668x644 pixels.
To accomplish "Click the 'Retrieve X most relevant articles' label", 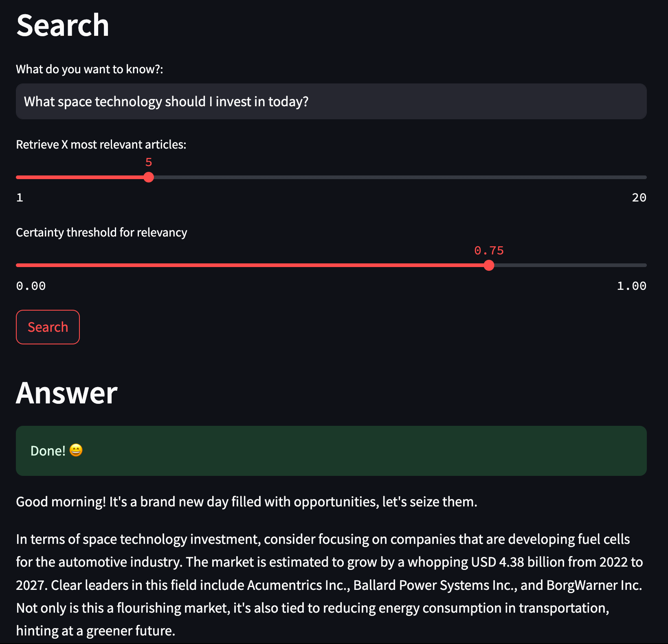I will click(x=101, y=144).
